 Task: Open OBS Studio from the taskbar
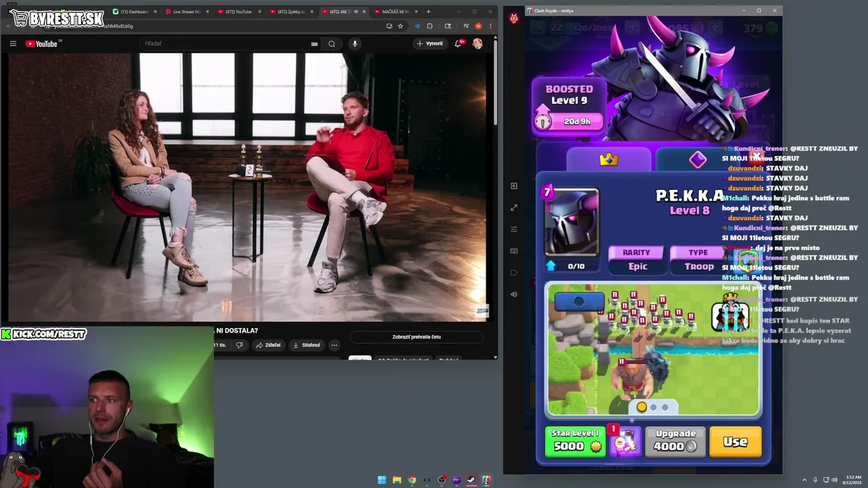tap(441, 480)
